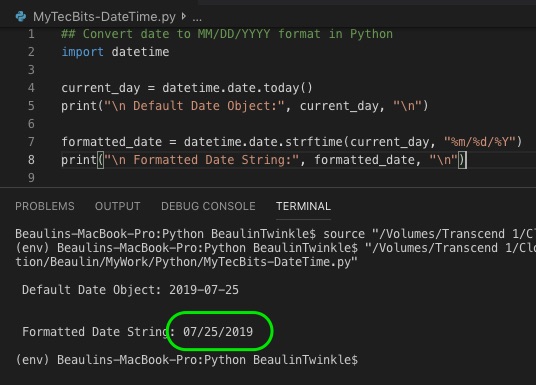Click terminal output '2019-07-25'
The image size is (536, 385).
tap(204, 290)
